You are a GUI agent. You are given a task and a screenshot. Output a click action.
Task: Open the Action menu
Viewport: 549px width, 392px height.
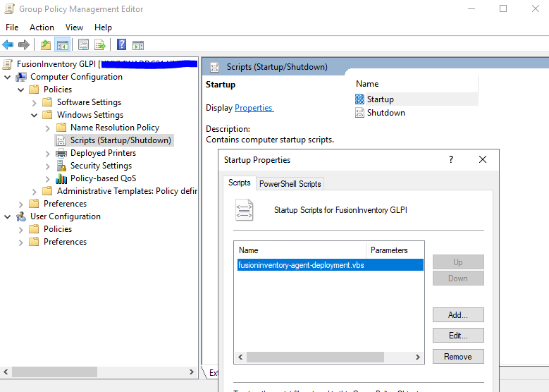[42, 27]
